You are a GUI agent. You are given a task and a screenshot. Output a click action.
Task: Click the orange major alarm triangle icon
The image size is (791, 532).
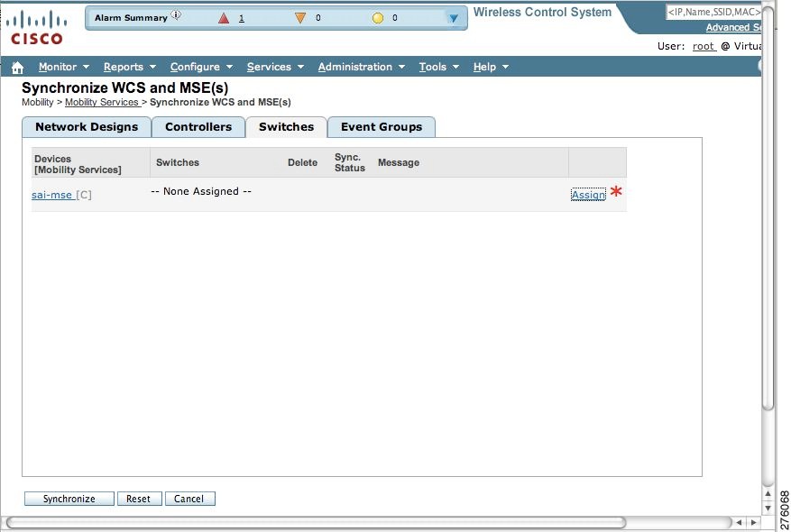(300, 18)
